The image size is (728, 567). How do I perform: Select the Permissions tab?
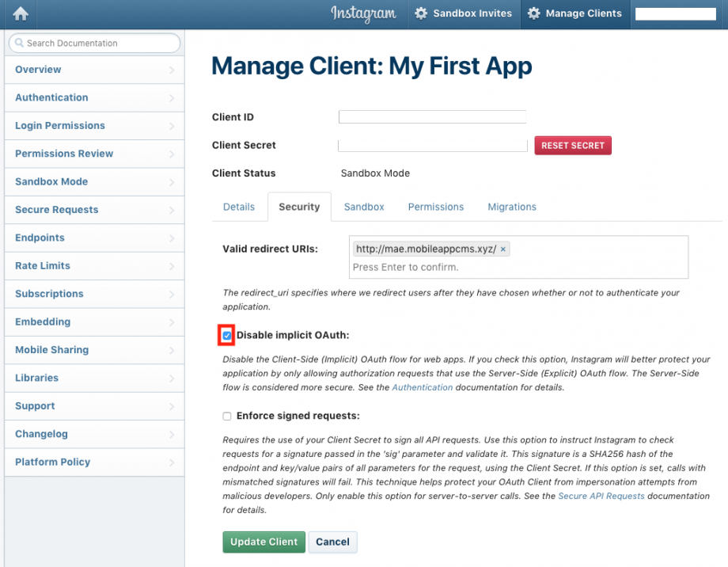tap(436, 207)
